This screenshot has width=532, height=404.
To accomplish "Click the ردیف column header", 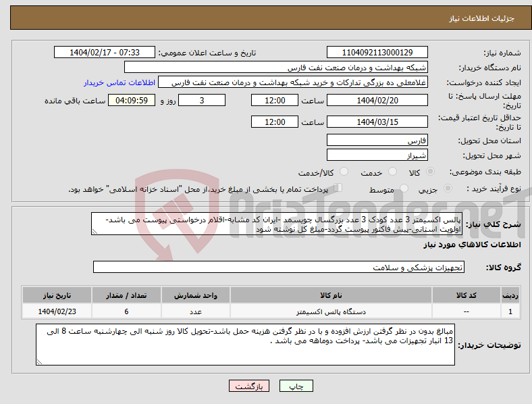I will click(x=510, y=295).
